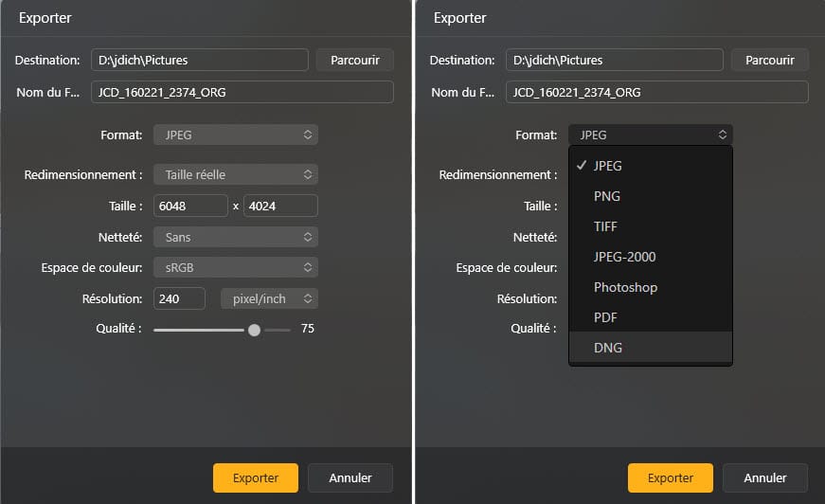Select JPEG-2000 in the format list
Viewport: 825px width, 504px height.
click(651, 257)
